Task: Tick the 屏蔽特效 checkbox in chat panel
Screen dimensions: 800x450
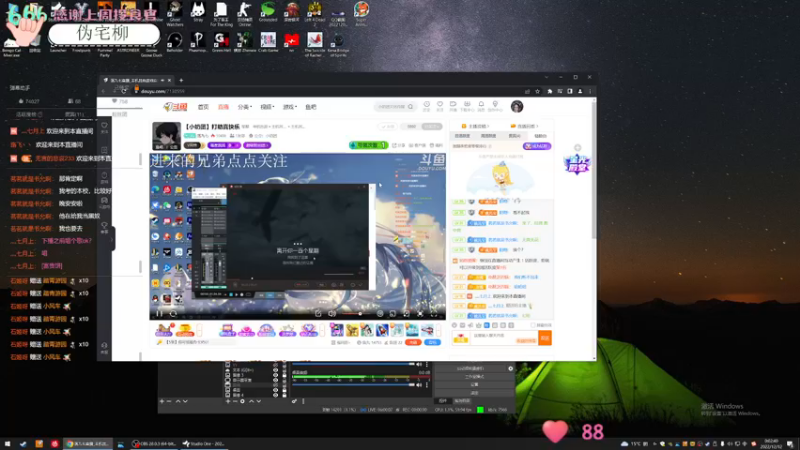Action: pyautogui.click(x=533, y=325)
